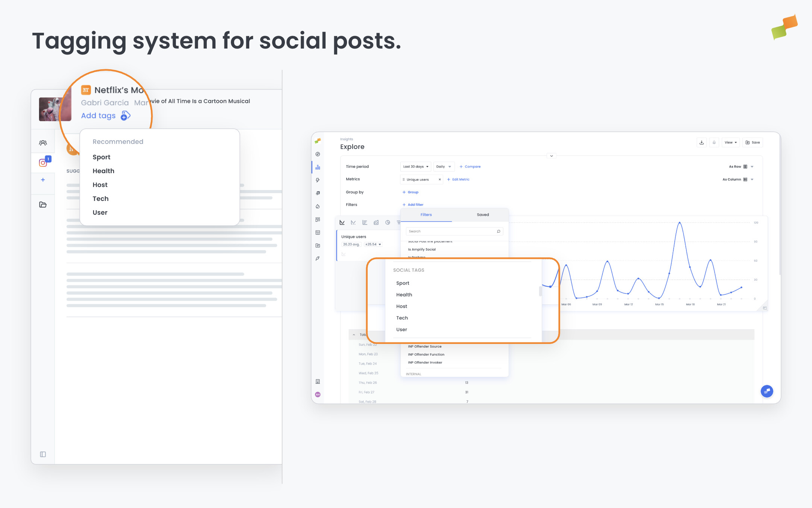This screenshot has height=508, width=812.
Task: Select the line chart type icon
Action: pyautogui.click(x=342, y=222)
